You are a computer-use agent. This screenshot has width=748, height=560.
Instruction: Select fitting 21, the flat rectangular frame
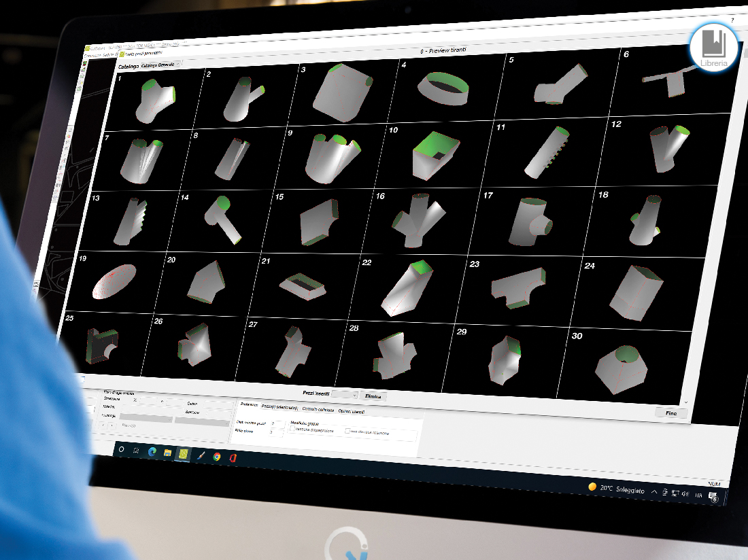pyautogui.click(x=303, y=285)
